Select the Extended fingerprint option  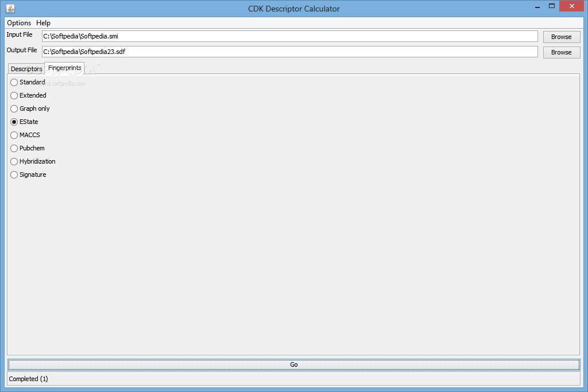coord(29,95)
